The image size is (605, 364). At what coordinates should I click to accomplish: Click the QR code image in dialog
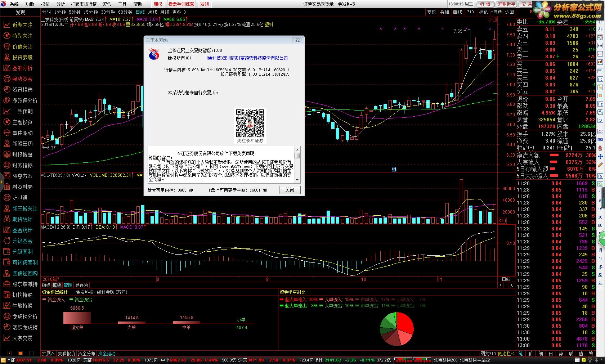[x=250, y=123]
